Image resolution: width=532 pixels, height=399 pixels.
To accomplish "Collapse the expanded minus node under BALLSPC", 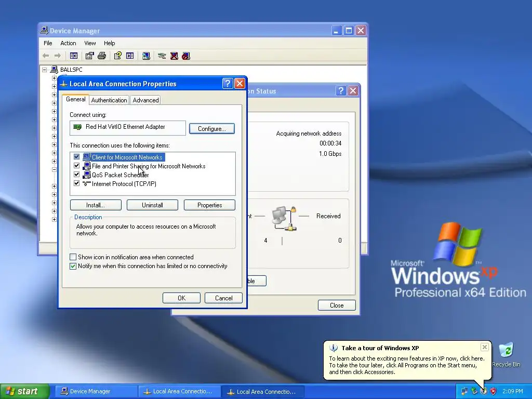I will click(x=54, y=169).
